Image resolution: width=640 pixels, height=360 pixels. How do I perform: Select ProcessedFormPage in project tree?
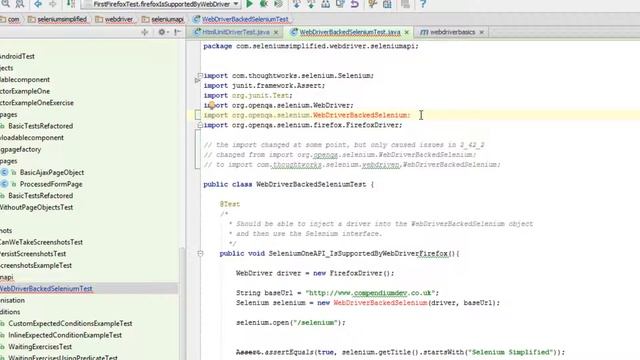click(x=51, y=184)
